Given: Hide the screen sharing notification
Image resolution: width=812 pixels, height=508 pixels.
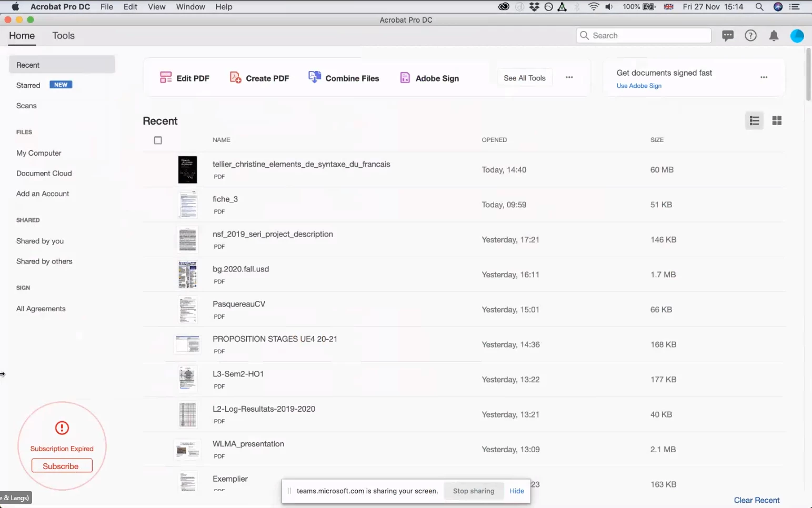Looking at the screenshot, I should (517, 491).
